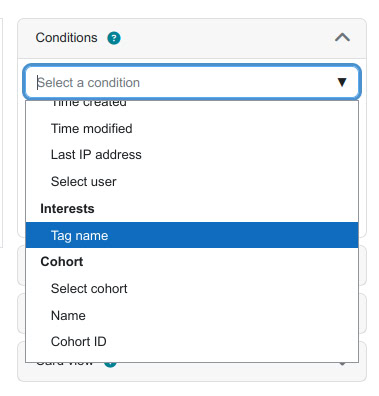379x396 pixels.
Task: Click the Interests group heading
Action: coord(67,209)
